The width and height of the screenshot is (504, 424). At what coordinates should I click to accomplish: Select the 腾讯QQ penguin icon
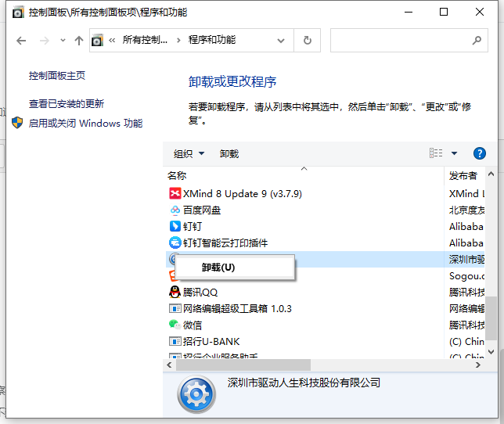click(x=175, y=292)
